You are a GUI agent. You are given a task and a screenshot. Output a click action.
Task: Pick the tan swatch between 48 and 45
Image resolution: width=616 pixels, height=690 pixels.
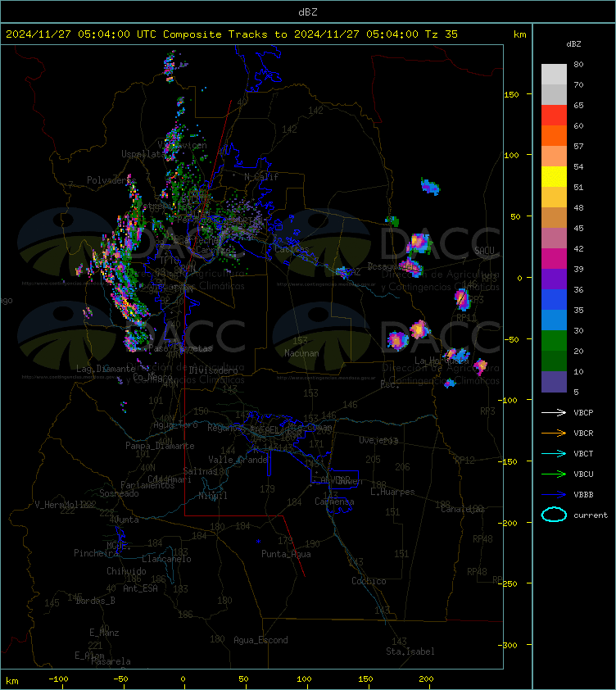(x=554, y=217)
